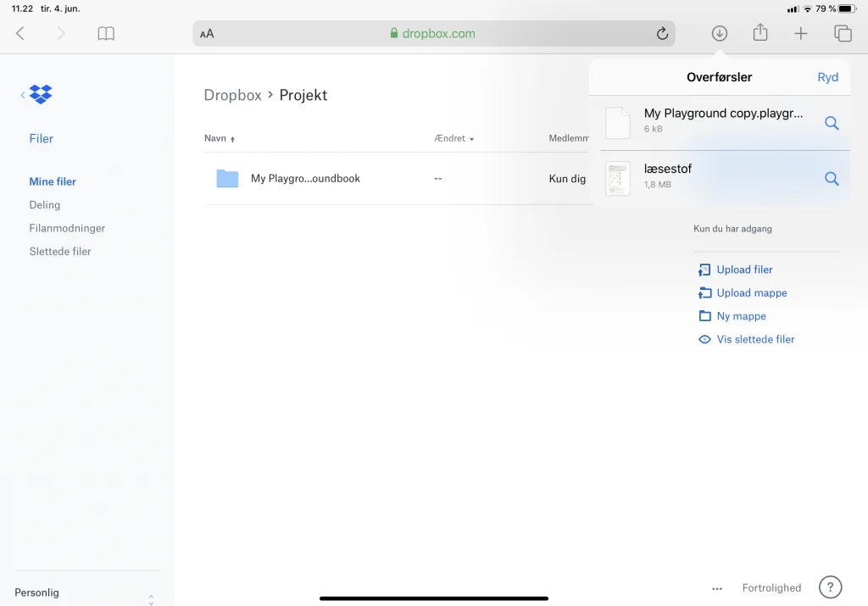
Task: Open the Safari share sheet icon
Action: [x=760, y=32]
